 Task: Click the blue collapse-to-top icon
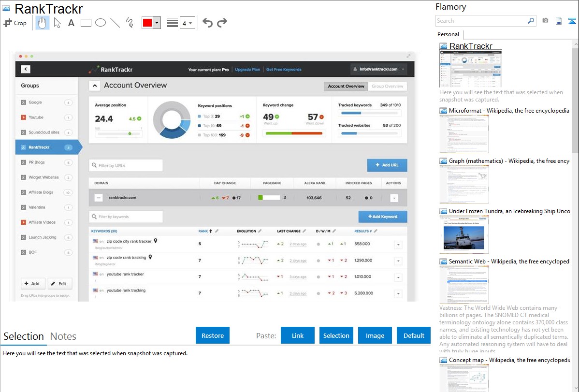point(572,21)
